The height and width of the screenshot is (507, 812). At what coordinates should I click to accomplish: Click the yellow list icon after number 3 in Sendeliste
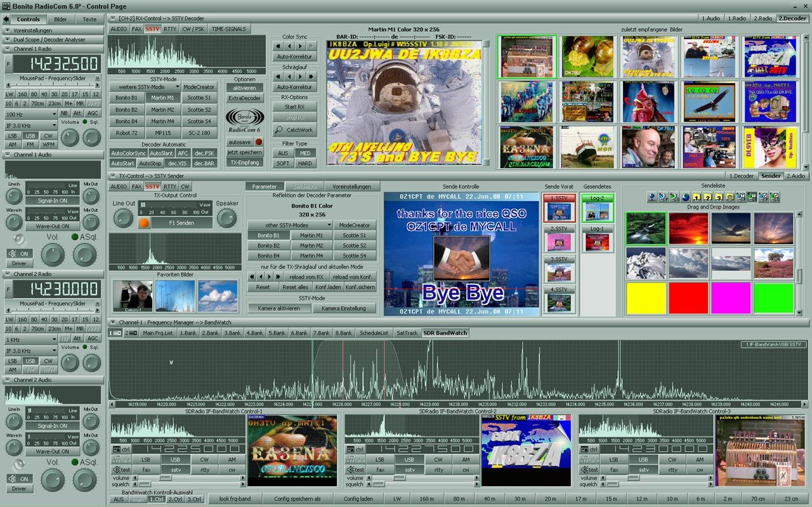[730, 197]
